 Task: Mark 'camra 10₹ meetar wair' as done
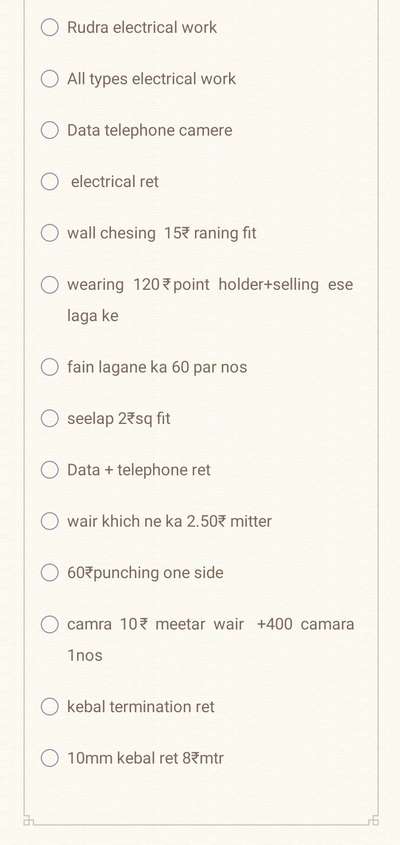pos(50,624)
